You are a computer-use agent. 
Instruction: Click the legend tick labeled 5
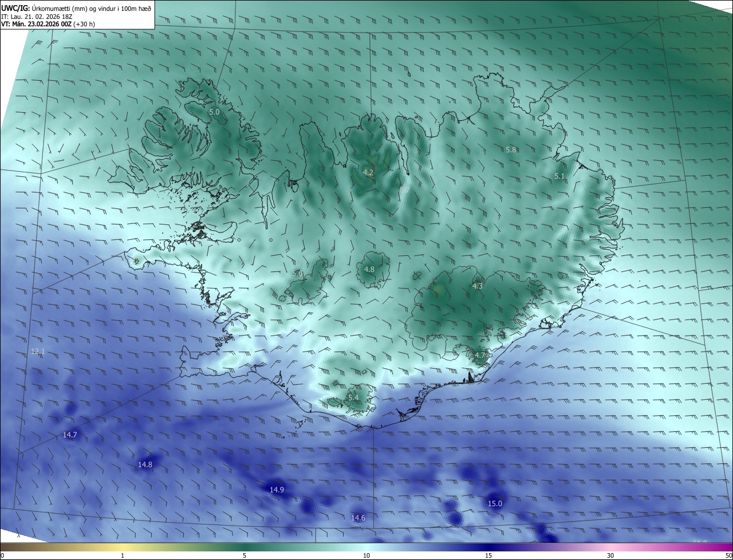[x=245, y=555]
